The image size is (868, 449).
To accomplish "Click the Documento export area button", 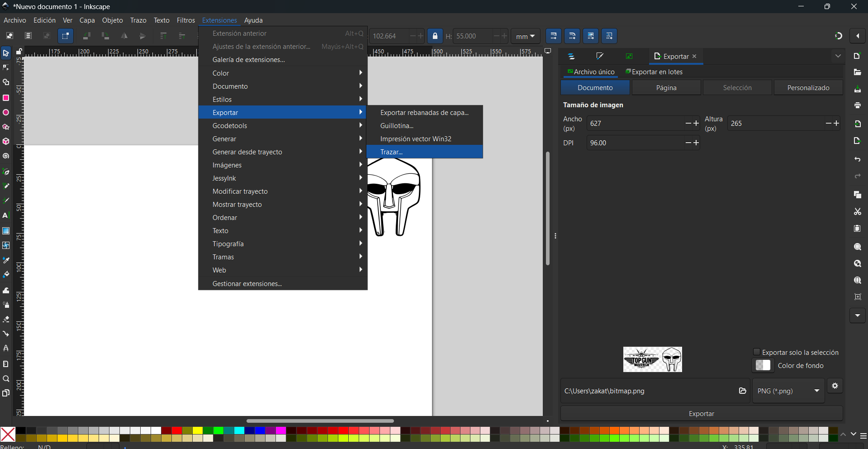I will pos(595,88).
